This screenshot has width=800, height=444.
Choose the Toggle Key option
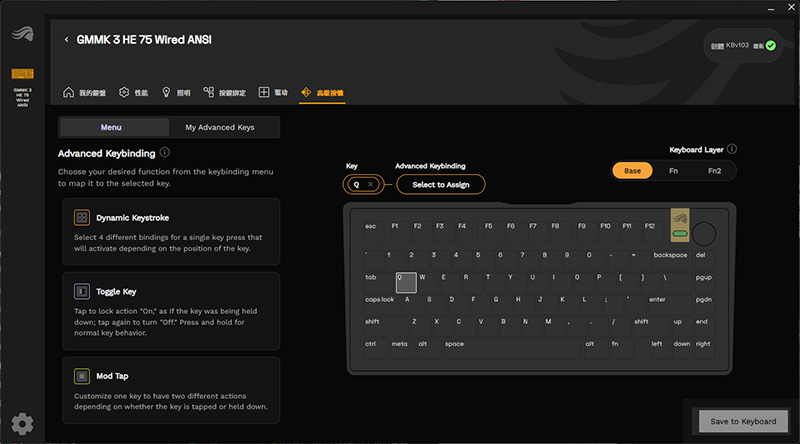pos(171,311)
